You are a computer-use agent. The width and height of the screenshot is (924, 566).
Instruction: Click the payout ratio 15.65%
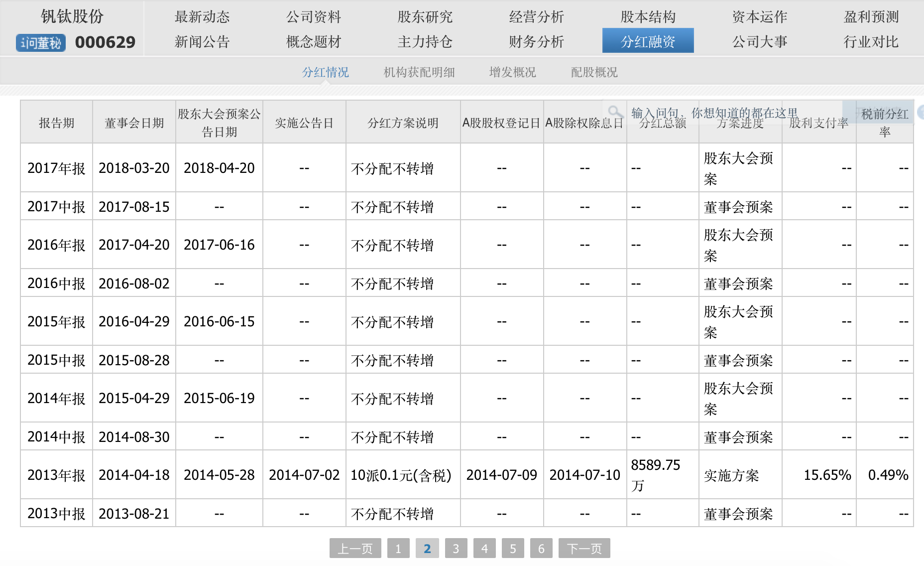pyautogui.click(x=827, y=475)
